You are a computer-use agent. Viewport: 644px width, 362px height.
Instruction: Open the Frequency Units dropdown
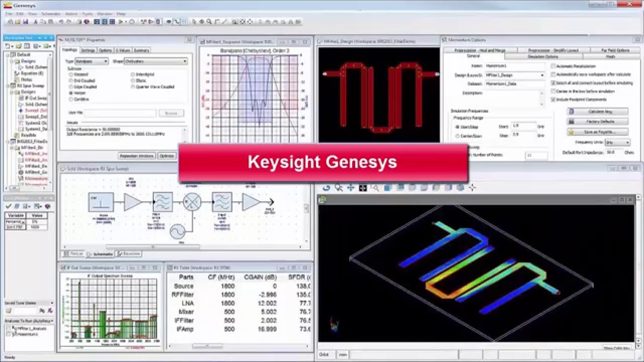(x=617, y=143)
